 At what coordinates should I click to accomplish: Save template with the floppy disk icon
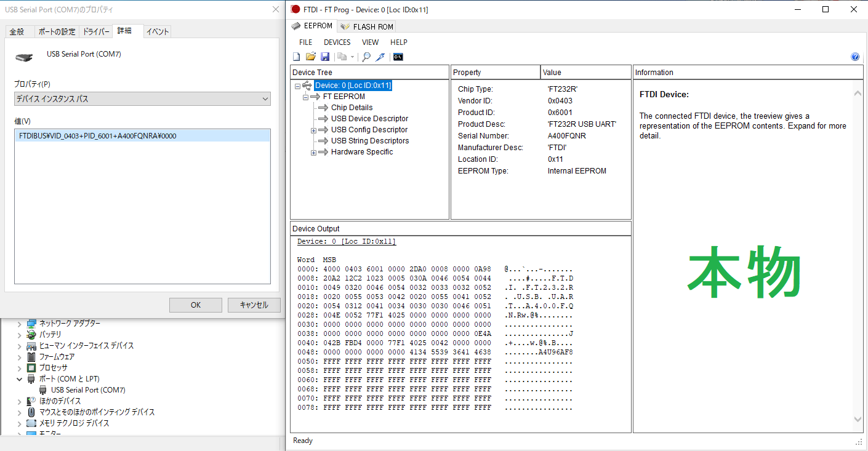tap(325, 57)
